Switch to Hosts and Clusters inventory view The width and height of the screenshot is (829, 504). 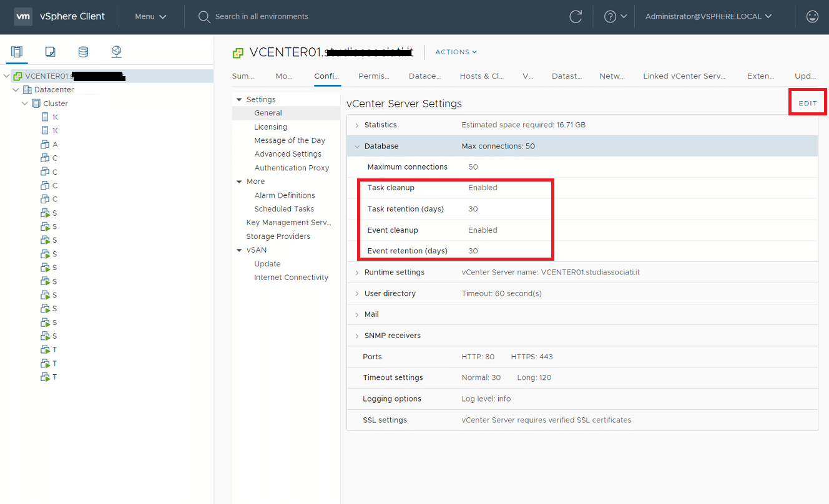tap(17, 52)
